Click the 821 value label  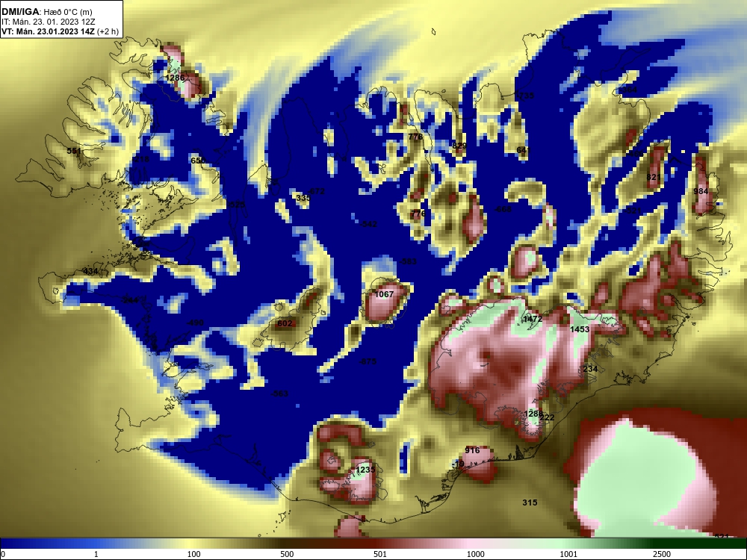coord(654,177)
